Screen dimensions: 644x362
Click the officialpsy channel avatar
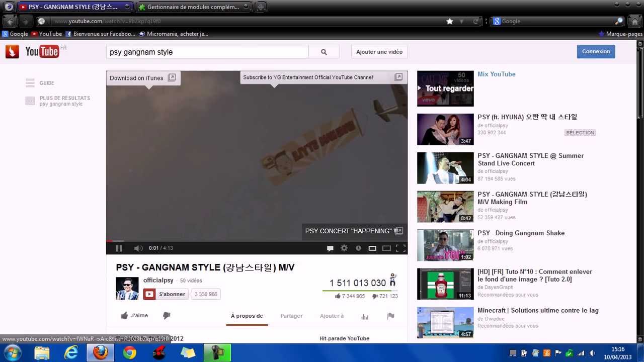click(127, 288)
